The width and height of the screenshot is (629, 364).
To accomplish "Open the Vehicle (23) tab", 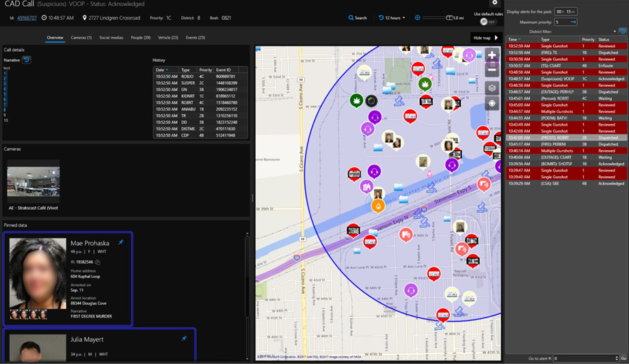I will (x=168, y=38).
